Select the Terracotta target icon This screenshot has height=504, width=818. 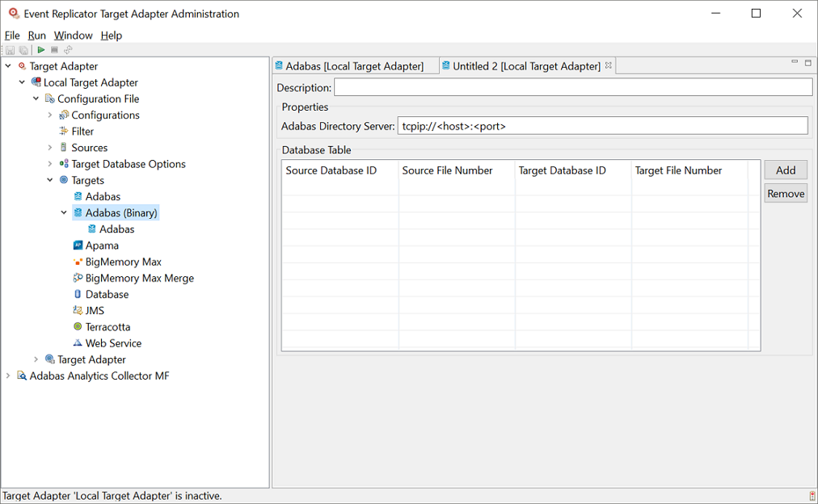pos(77,326)
